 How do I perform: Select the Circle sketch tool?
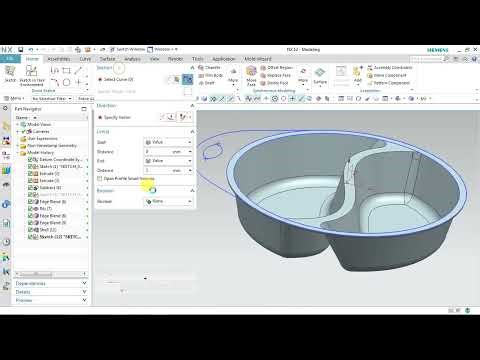pos(66,82)
